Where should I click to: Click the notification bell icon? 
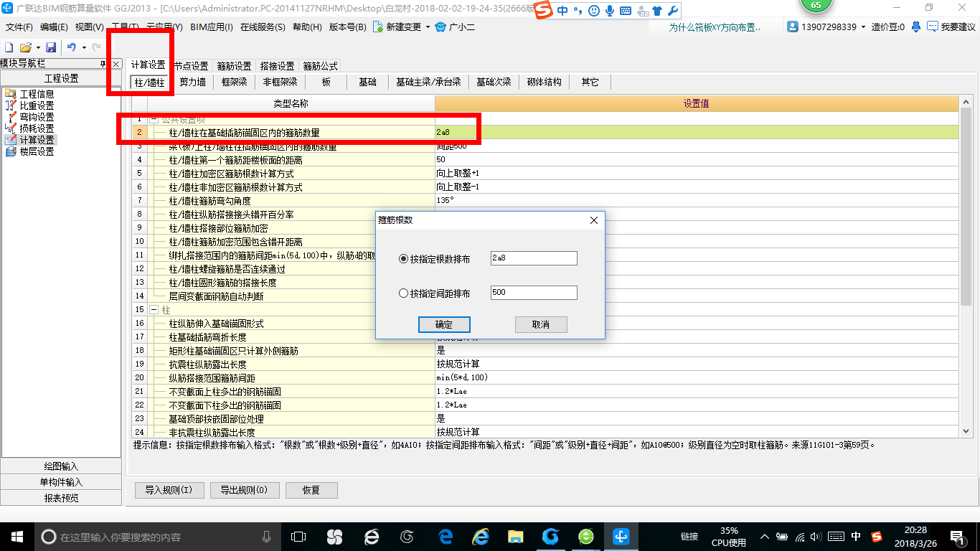click(916, 27)
